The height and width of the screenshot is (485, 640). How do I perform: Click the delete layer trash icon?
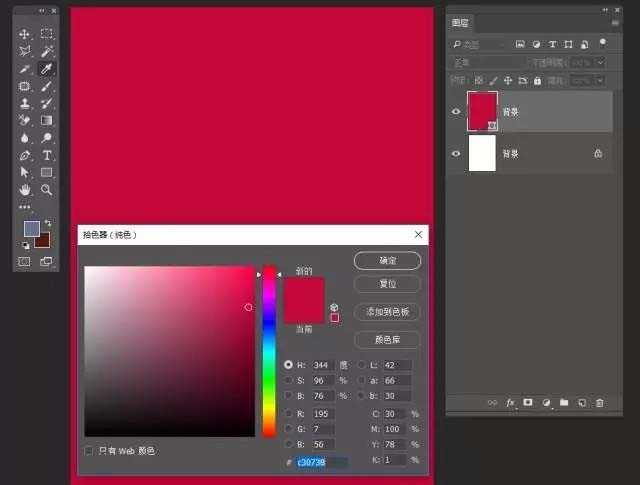(x=599, y=402)
